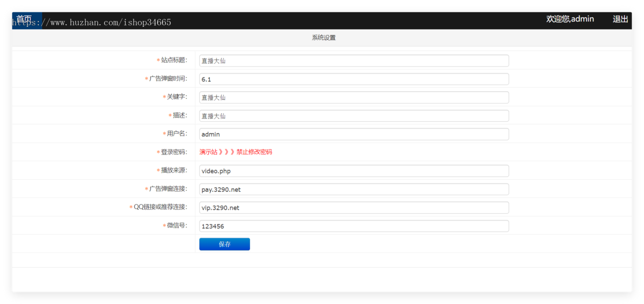644x304 pixels.
Task: Click the 退出 logout link
Action: tap(620, 19)
